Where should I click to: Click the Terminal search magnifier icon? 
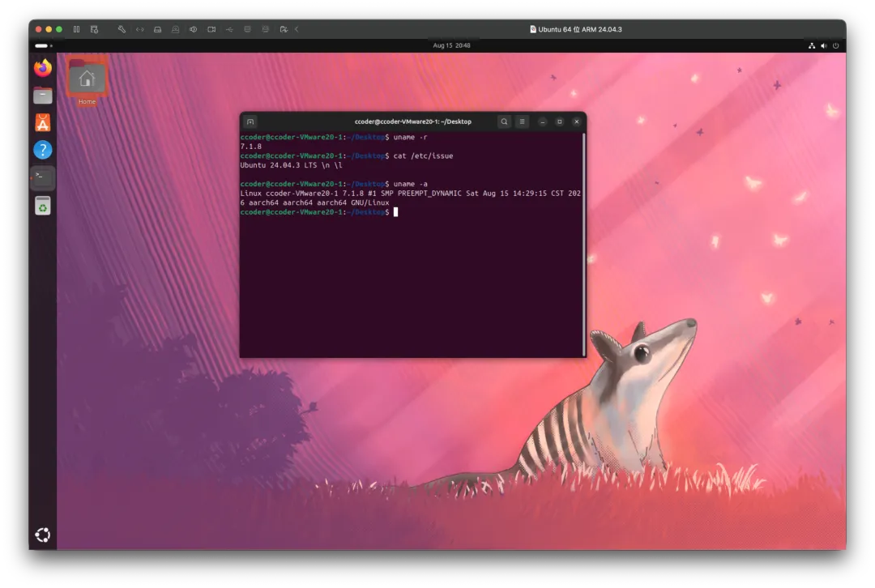[x=504, y=121]
